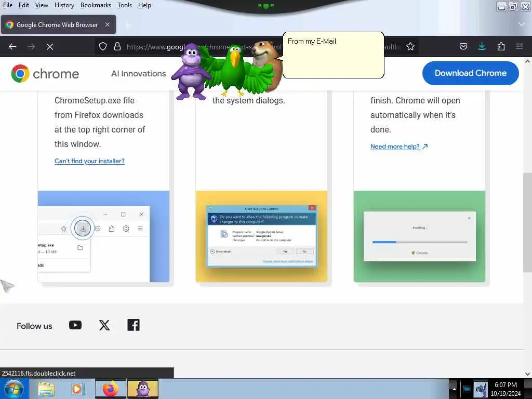
Task: Open the Edit menu
Action: 23,5
